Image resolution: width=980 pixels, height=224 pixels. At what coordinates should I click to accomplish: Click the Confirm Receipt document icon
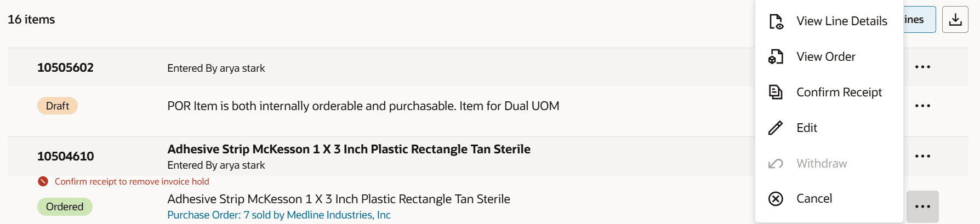tap(776, 92)
